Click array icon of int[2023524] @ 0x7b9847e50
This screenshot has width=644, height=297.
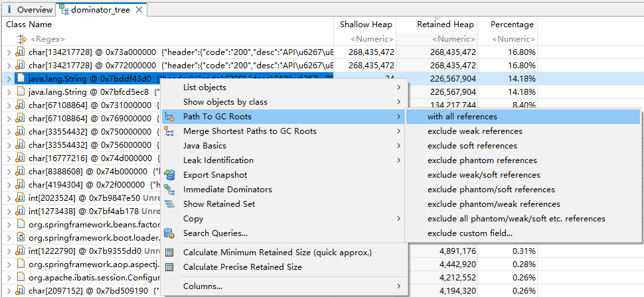(x=20, y=198)
